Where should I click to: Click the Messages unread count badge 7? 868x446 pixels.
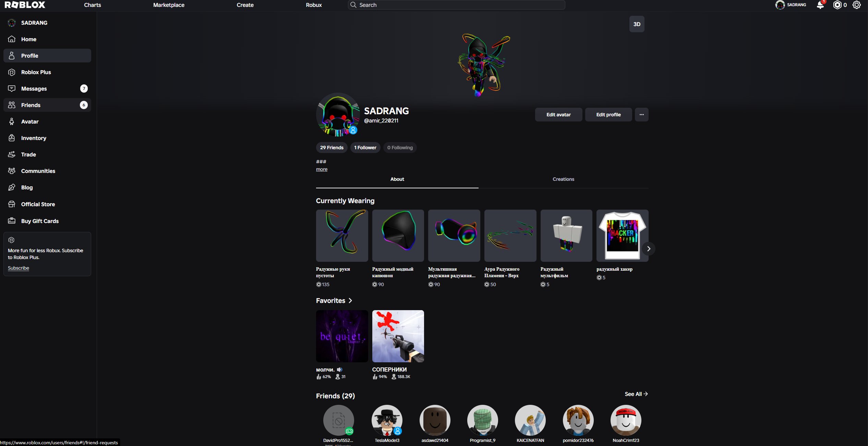point(84,89)
